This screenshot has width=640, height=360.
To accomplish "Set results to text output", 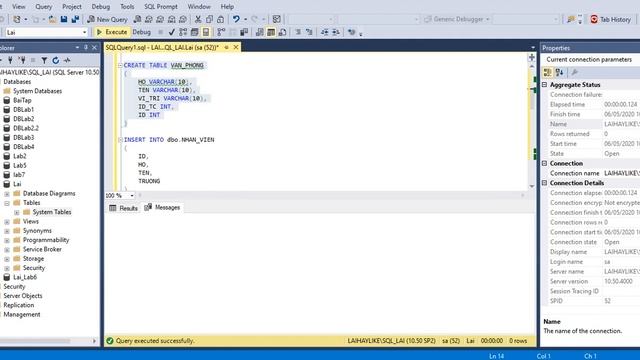I will coord(260,32).
